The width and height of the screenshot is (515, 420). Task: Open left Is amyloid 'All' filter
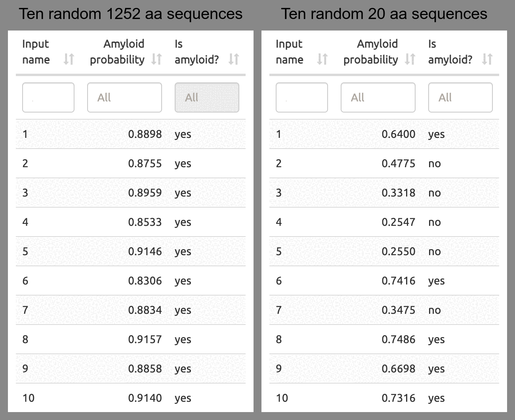click(207, 97)
